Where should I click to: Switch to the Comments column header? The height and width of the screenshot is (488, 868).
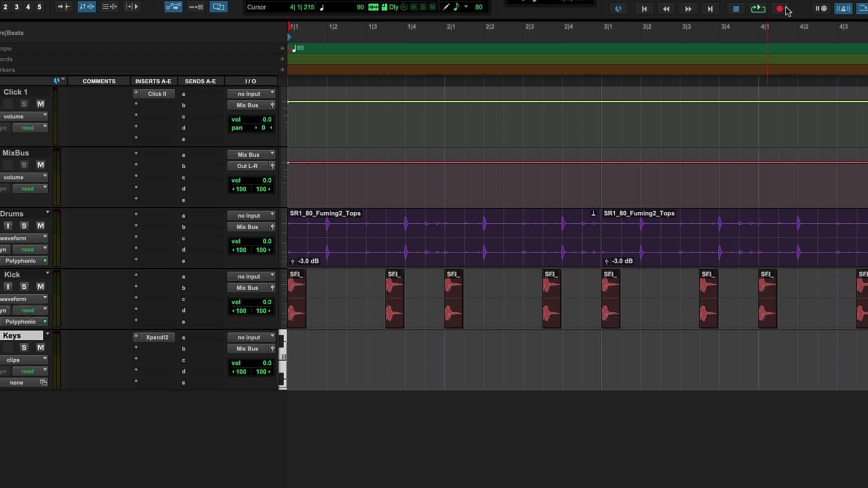coord(98,81)
